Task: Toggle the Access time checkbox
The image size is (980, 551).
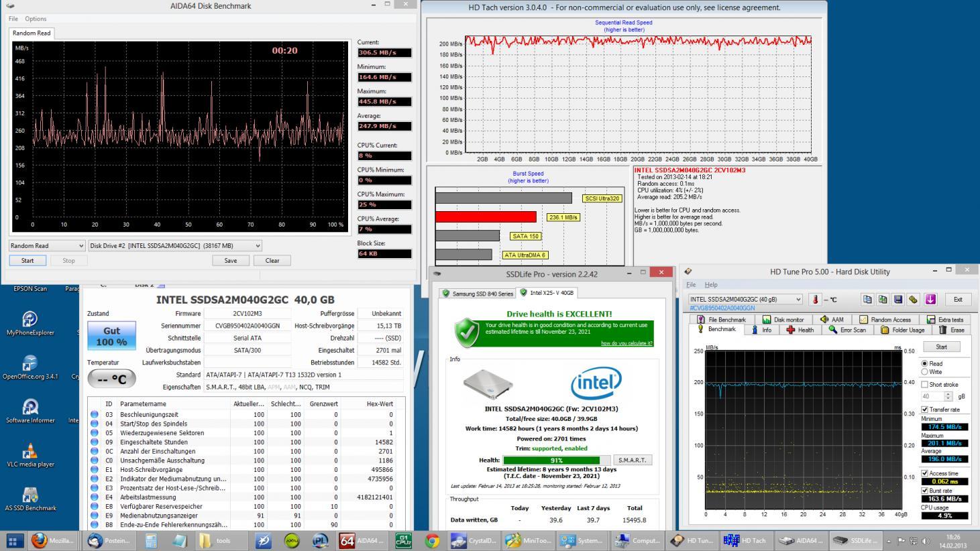Action: (925, 473)
